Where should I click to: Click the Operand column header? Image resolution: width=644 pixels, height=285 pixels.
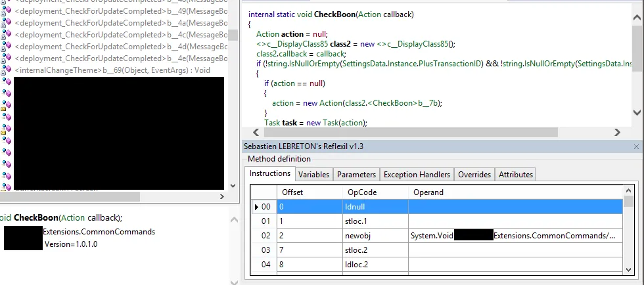tap(428, 192)
